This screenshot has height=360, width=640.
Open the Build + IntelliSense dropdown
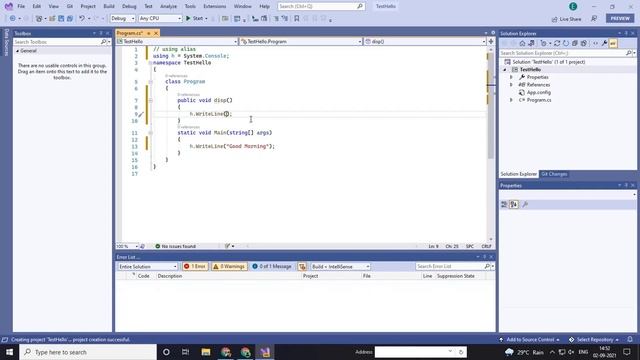click(x=340, y=267)
